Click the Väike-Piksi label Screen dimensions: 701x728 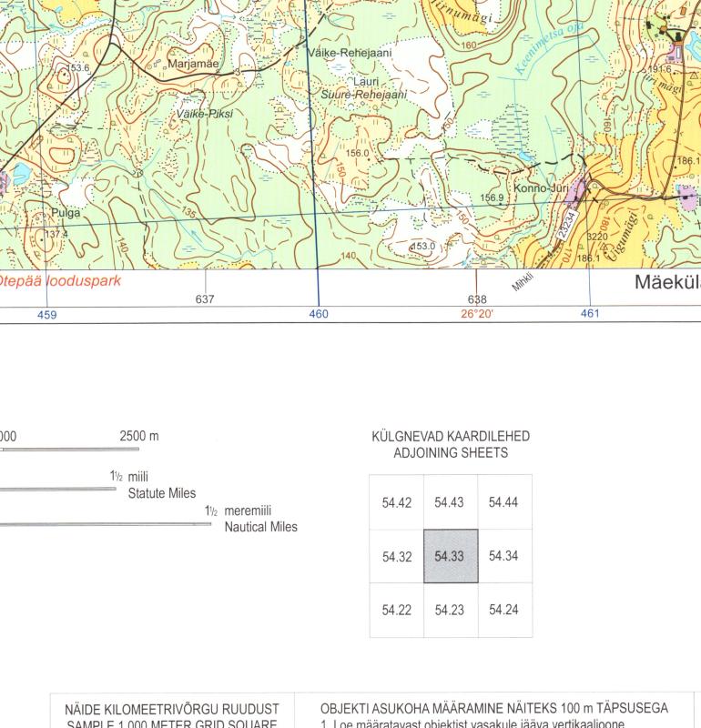pyautogui.click(x=205, y=114)
